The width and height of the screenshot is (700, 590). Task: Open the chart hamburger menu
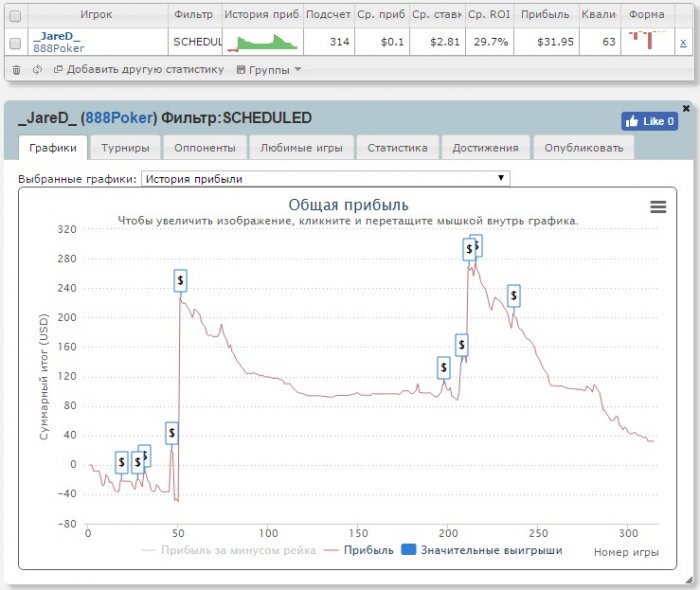click(x=658, y=207)
